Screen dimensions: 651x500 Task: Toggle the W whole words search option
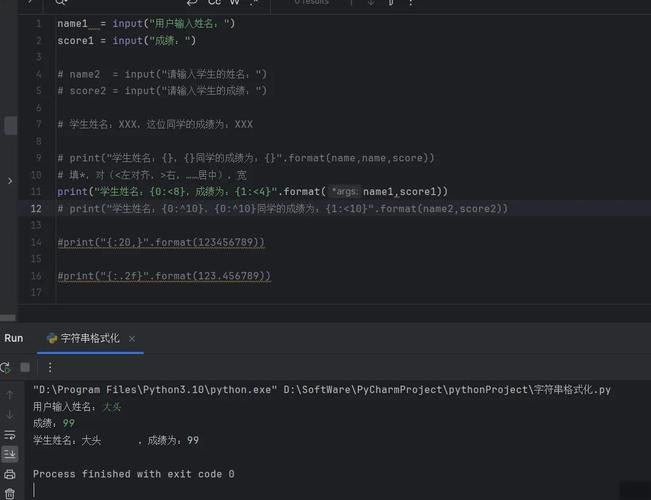pos(235,2)
